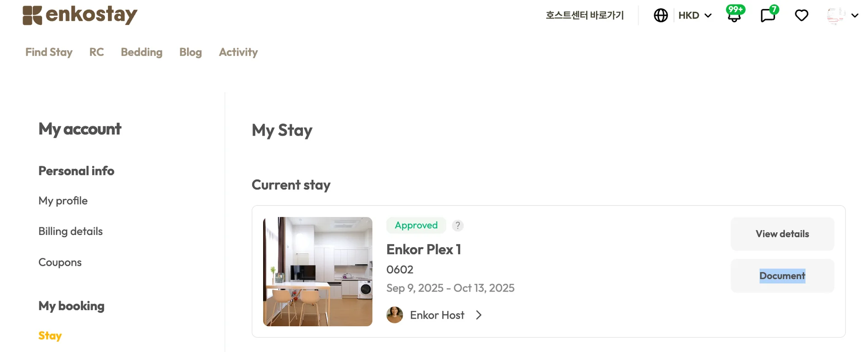868x352 pixels.
Task: Open the wishlist heart icon
Action: point(801,15)
